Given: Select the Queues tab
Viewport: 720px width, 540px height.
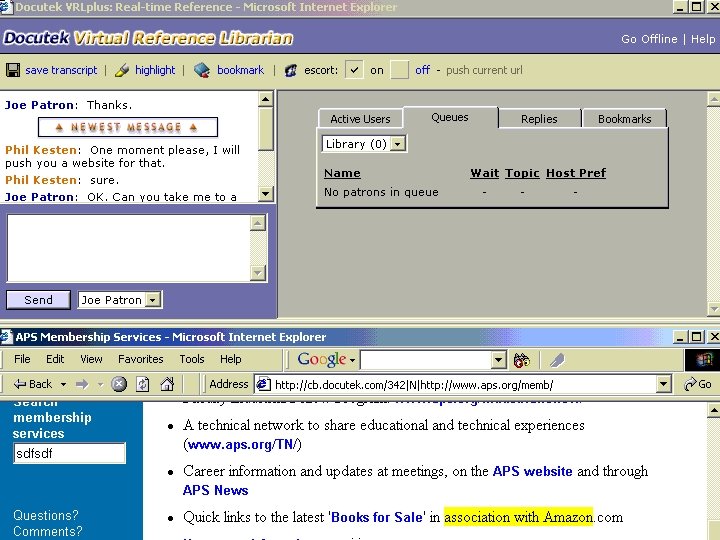Looking at the screenshot, I should pos(450,118).
